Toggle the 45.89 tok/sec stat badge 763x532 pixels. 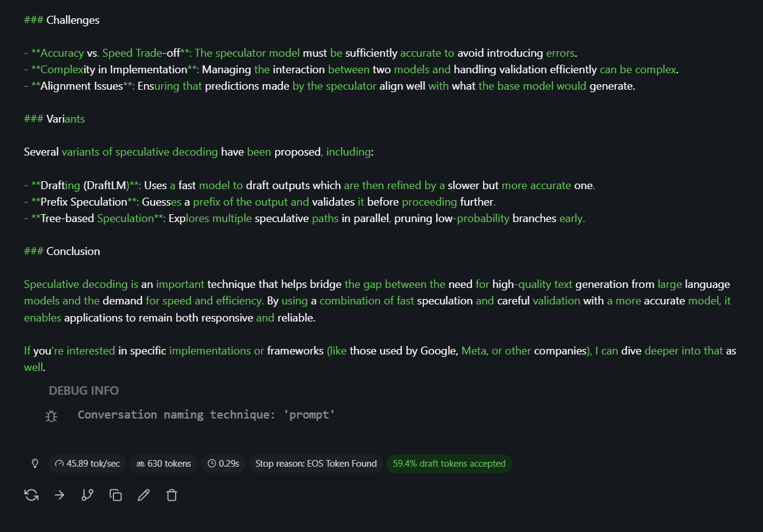click(x=87, y=463)
